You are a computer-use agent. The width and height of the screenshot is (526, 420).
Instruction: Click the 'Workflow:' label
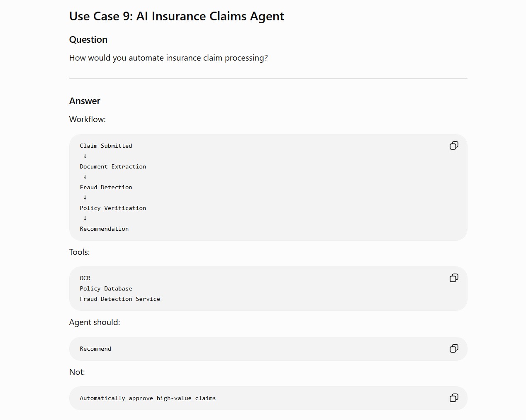click(x=88, y=119)
